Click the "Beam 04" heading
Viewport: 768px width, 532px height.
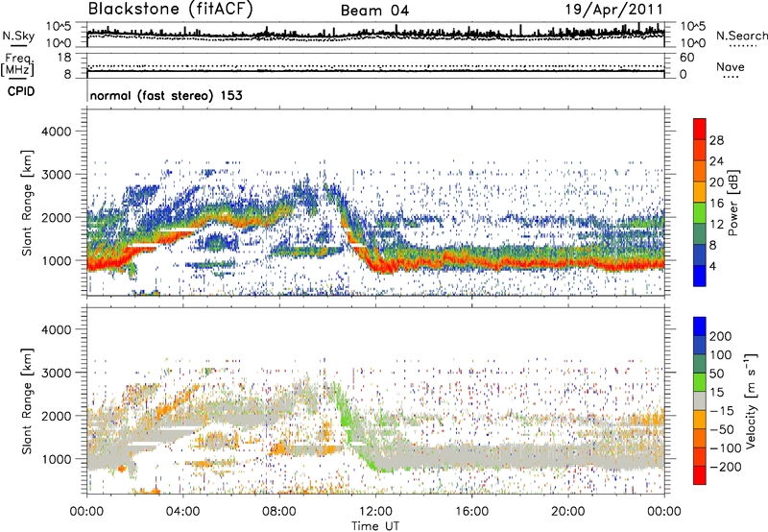pyautogui.click(x=374, y=11)
